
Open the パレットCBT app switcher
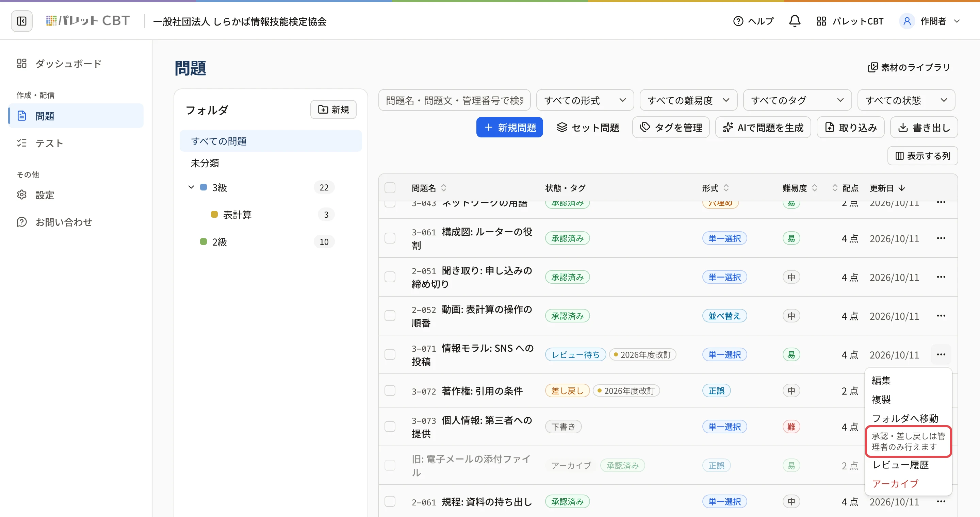(x=850, y=21)
